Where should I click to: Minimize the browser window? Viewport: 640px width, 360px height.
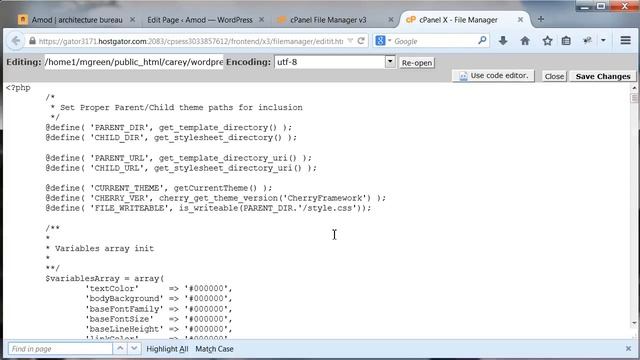[584, 6]
